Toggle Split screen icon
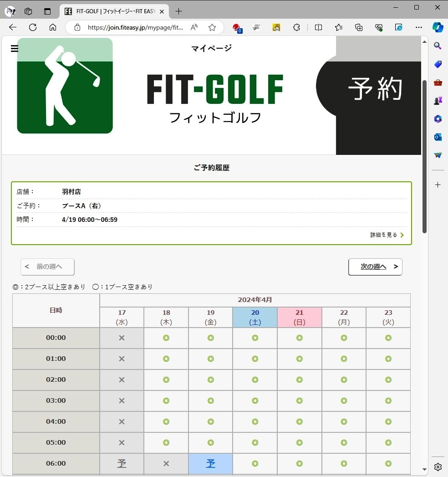This screenshot has width=448, height=477. click(318, 27)
